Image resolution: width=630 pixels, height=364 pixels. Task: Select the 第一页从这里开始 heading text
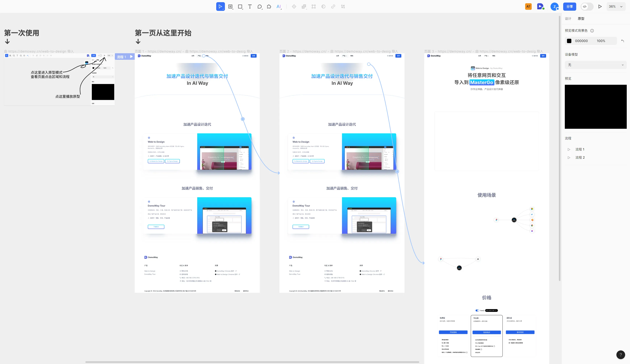point(163,33)
